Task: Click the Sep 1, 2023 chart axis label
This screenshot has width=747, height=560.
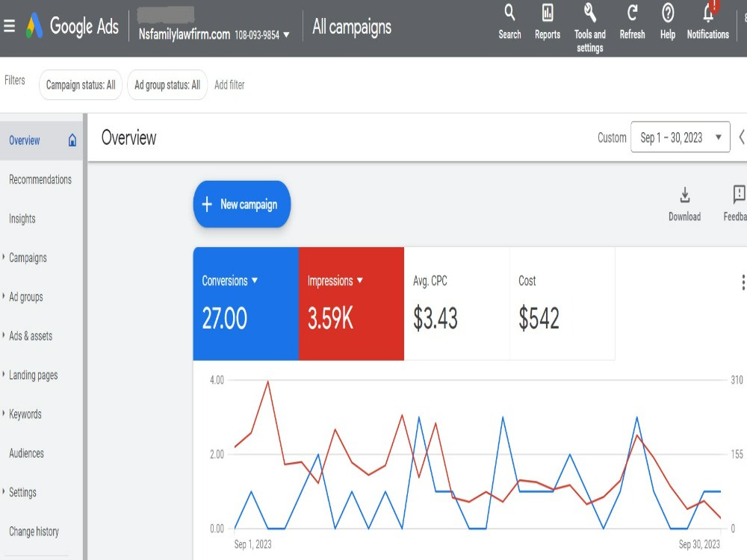Action: point(252,544)
